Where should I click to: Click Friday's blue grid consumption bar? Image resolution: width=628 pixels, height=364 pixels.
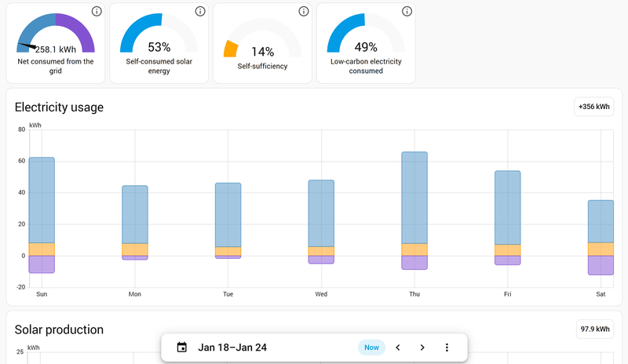click(x=507, y=207)
